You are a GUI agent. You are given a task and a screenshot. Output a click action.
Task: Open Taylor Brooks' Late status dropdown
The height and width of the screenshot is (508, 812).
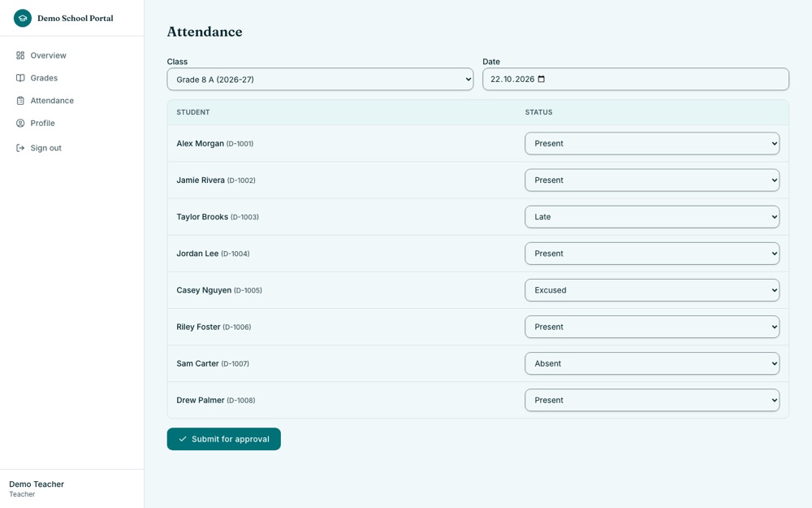652,217
